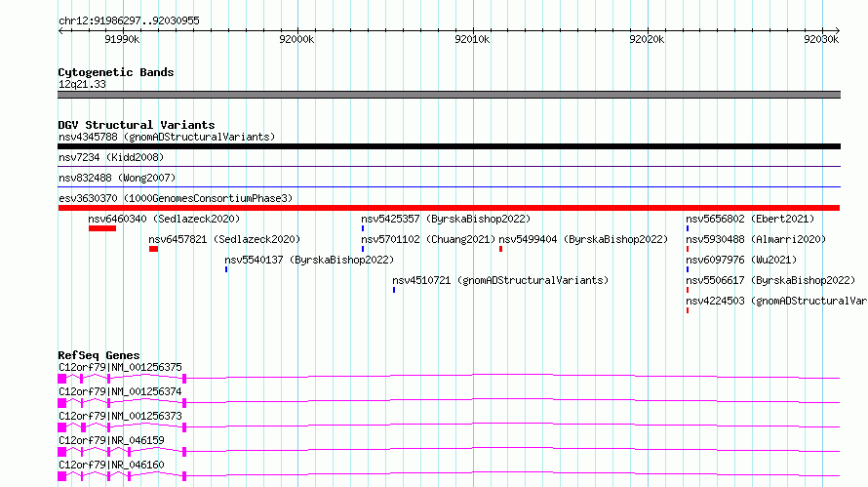
Task: Open transcript C12orf79|NR_046160
Action: tap(111, 465)
